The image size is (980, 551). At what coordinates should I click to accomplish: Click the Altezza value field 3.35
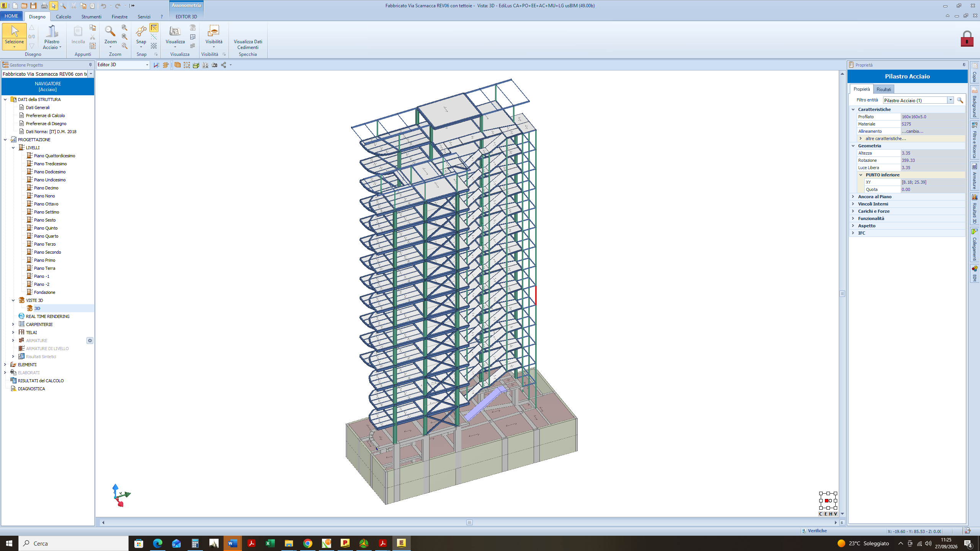coord(933,153)
